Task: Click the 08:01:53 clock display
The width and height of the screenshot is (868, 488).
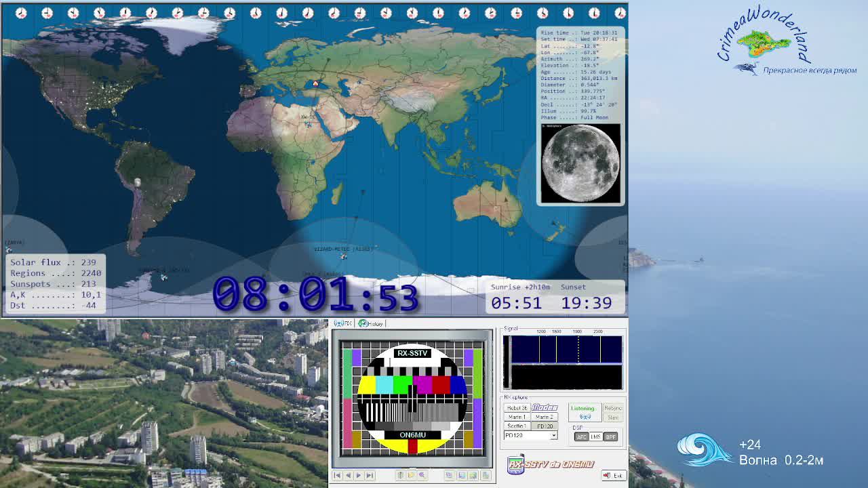Action: coord(315,295)
